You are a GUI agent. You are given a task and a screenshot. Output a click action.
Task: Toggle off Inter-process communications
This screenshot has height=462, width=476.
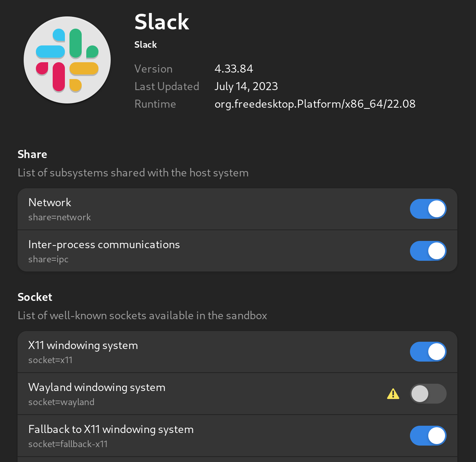[428, 251]
